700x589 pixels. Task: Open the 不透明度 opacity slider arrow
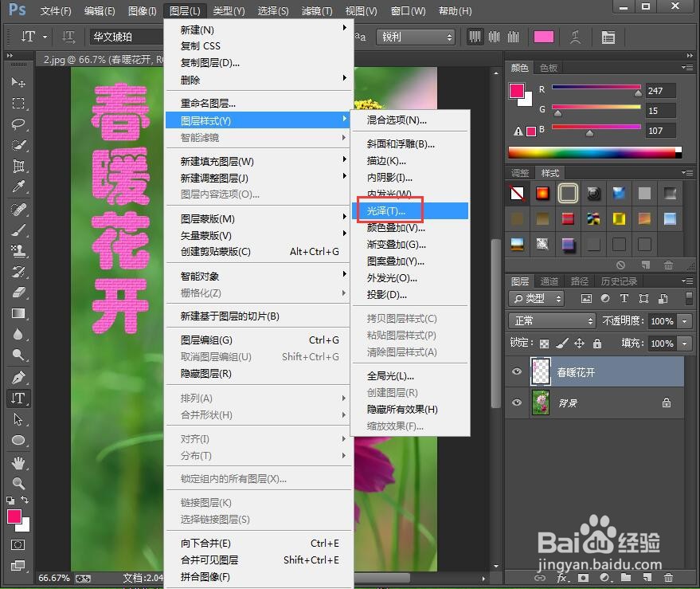684,321
